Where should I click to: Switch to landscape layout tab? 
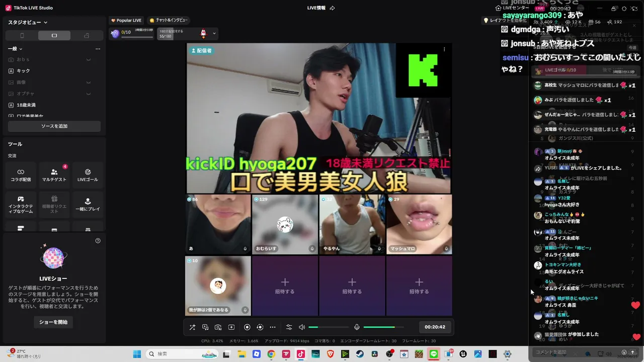coord(54,36)
